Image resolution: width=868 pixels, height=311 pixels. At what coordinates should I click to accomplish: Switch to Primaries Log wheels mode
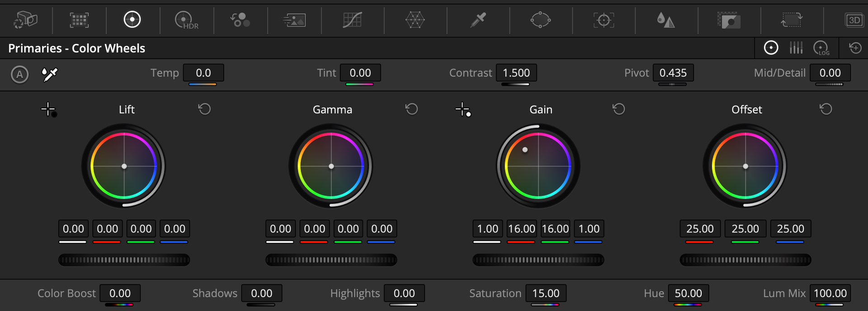click(x=821, y=48)
